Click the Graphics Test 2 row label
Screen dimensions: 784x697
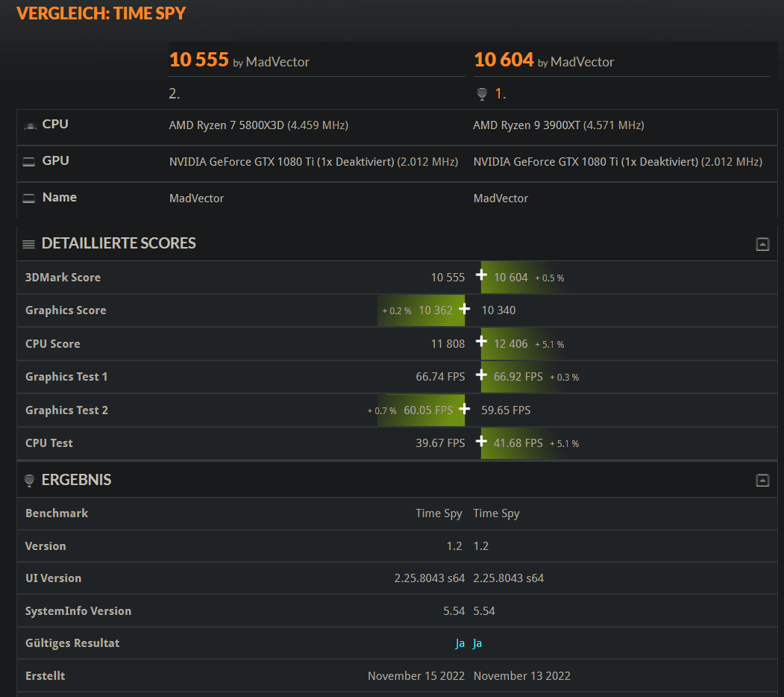[x=66, y=410]
